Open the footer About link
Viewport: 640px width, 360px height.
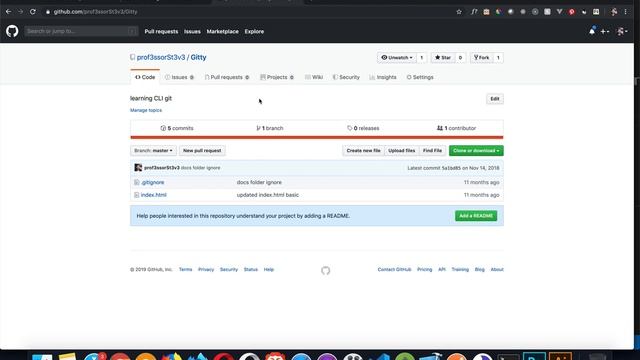tap(497, 269)
